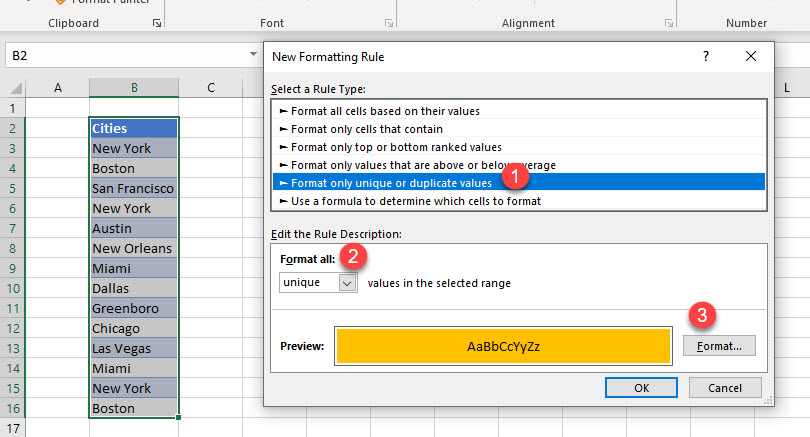Select 'Format only cells that contain' rule
This screenshot has height=437, width=810.
(366, 129)
